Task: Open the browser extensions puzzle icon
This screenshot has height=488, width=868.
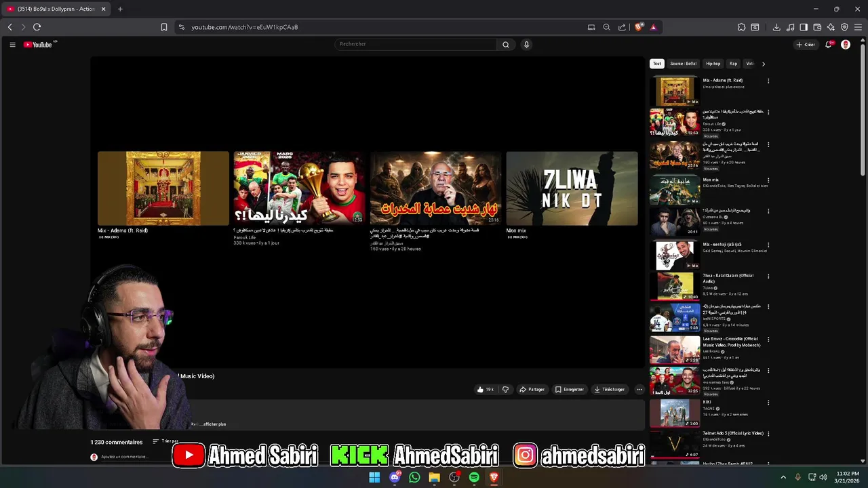Action: pyautogui.click(x=741, y=27)
